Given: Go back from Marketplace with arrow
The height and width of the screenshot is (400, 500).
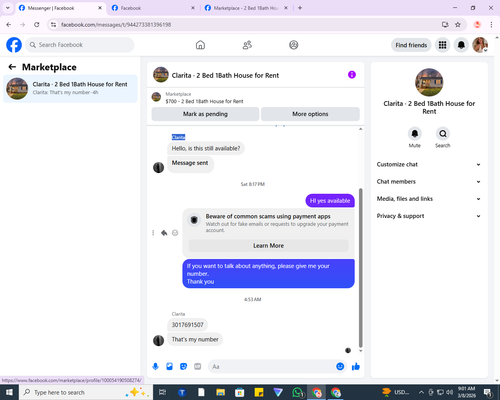Looking at the screenshot, I should point(12,67).
